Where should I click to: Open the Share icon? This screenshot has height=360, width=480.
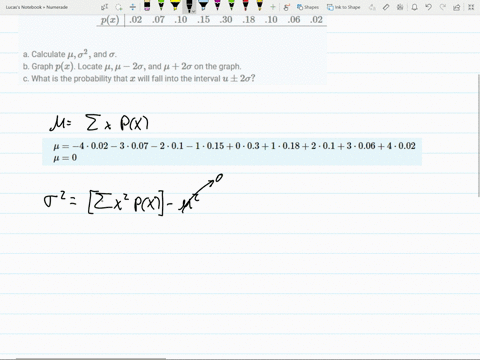click(457, 7)
